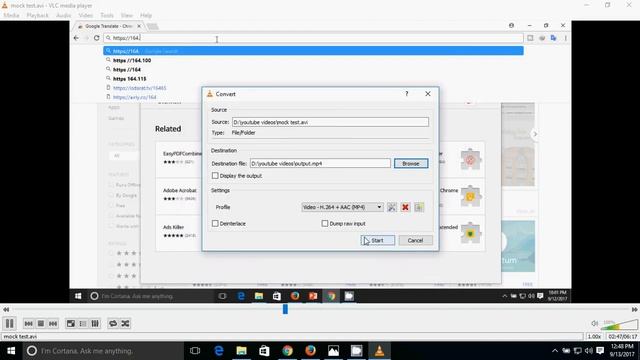Mute audio via VLC speaker icon

pos(595,323)
